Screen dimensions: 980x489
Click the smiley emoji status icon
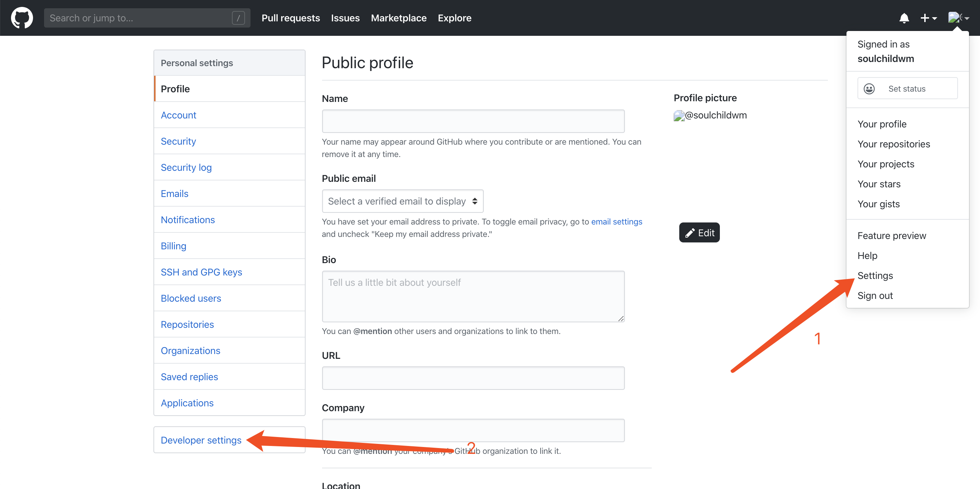869,89
